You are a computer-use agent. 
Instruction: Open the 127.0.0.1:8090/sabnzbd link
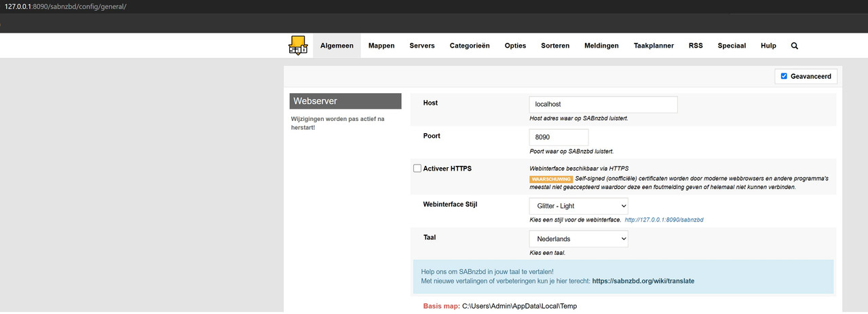(x=664, y=220)
